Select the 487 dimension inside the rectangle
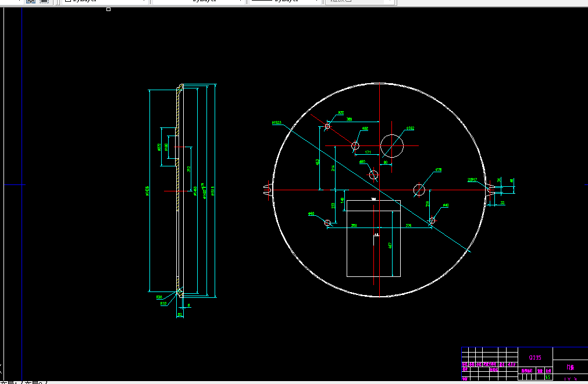Viewport: 588px width, 384px height. click(x=390, y=246)
